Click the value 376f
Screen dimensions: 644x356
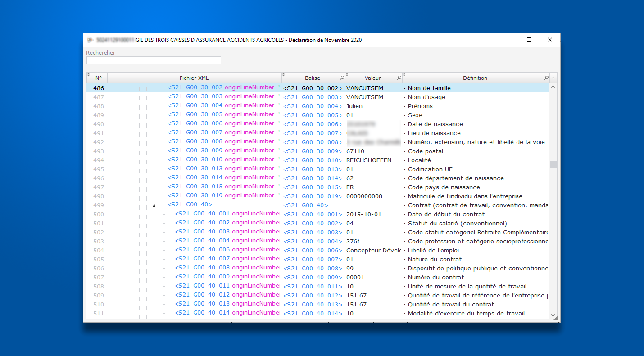coord(353,242)
